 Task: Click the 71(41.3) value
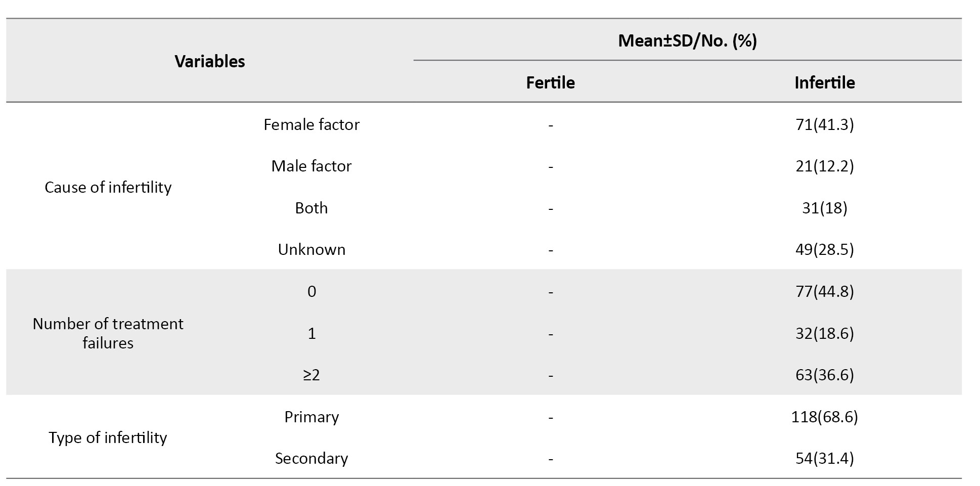pos(824,124)
